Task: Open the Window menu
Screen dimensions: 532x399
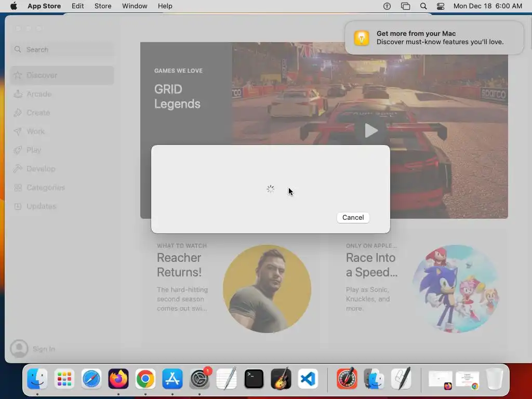Action: pyautogui.click(x=135, y=6)
